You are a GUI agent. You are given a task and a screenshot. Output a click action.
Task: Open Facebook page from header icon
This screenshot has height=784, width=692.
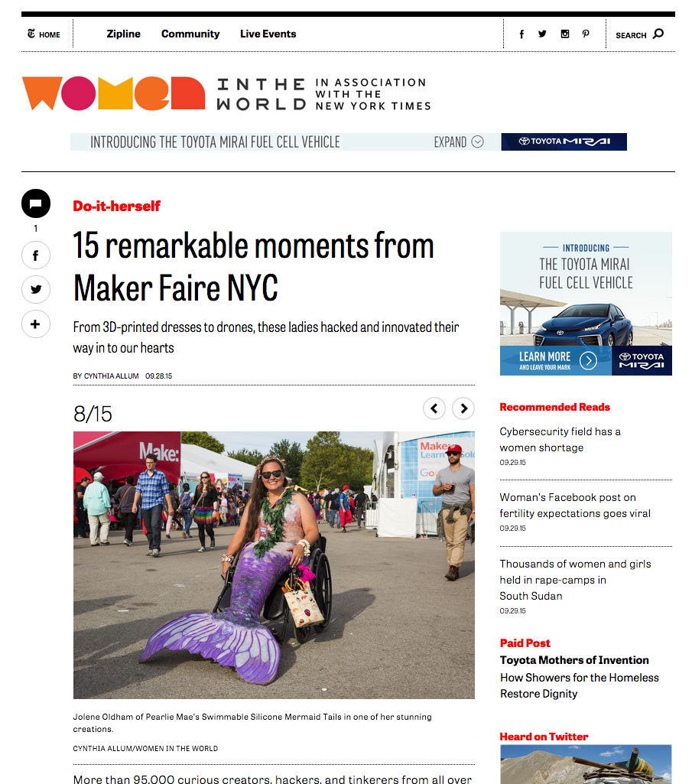coord(521,34)
